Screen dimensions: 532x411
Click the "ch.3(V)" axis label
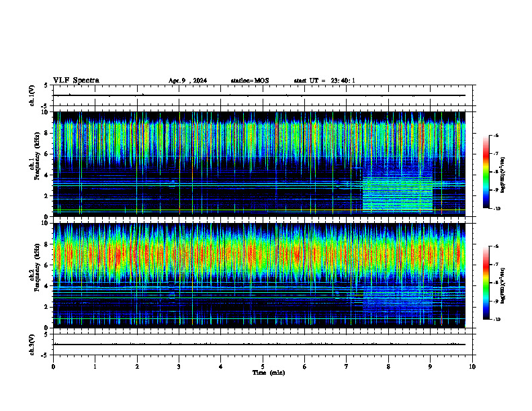32,345
